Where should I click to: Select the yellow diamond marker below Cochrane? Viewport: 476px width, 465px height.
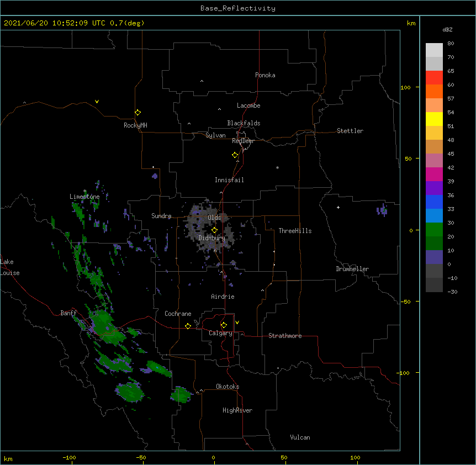(x=188, y=326)
